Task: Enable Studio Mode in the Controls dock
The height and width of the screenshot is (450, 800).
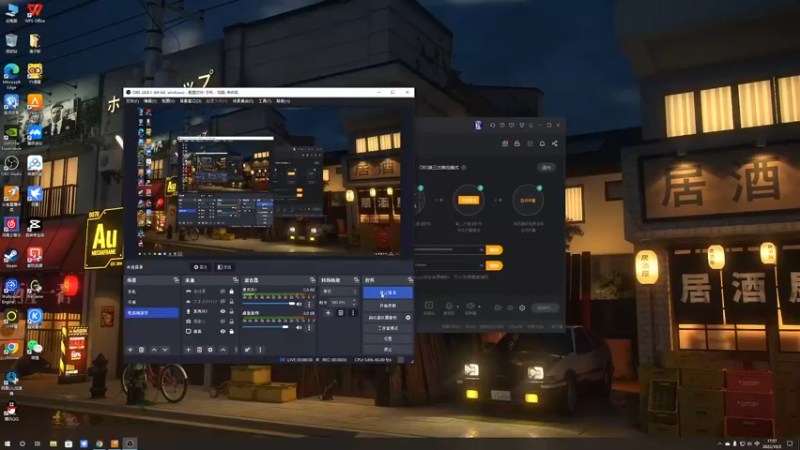Action: (x=388, y=328)
